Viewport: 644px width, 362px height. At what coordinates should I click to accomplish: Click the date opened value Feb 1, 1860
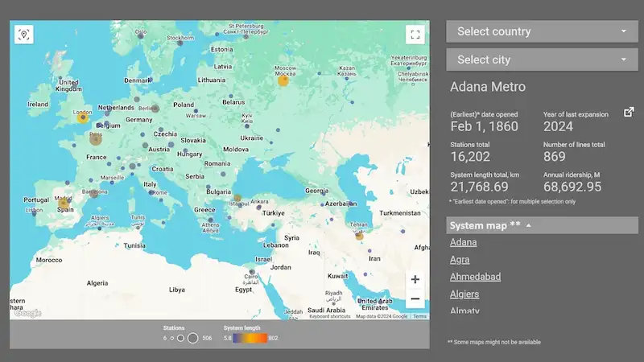[x=485, y=127]
